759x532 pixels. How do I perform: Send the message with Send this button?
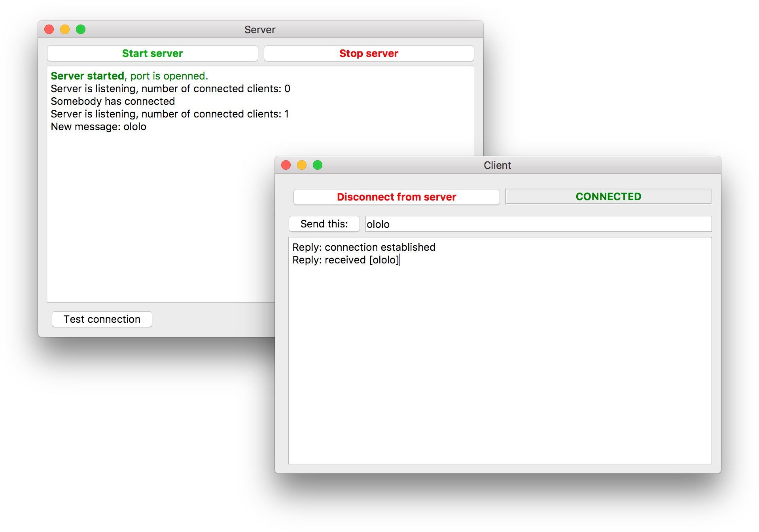click(x=324, y=224)
